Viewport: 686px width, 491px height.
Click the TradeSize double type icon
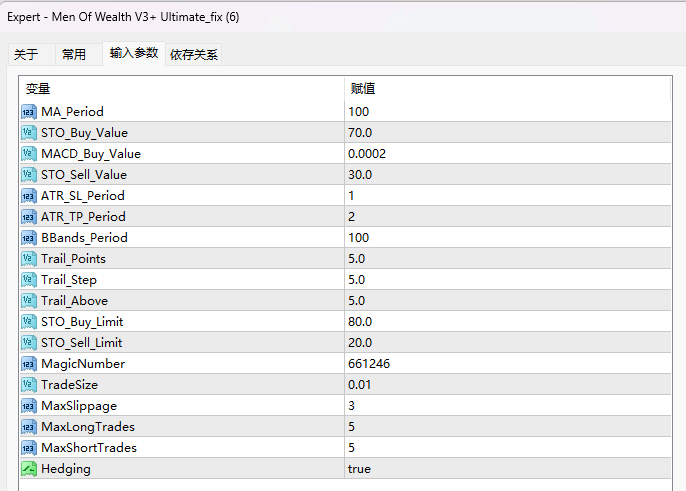click(x=28, y=385)
